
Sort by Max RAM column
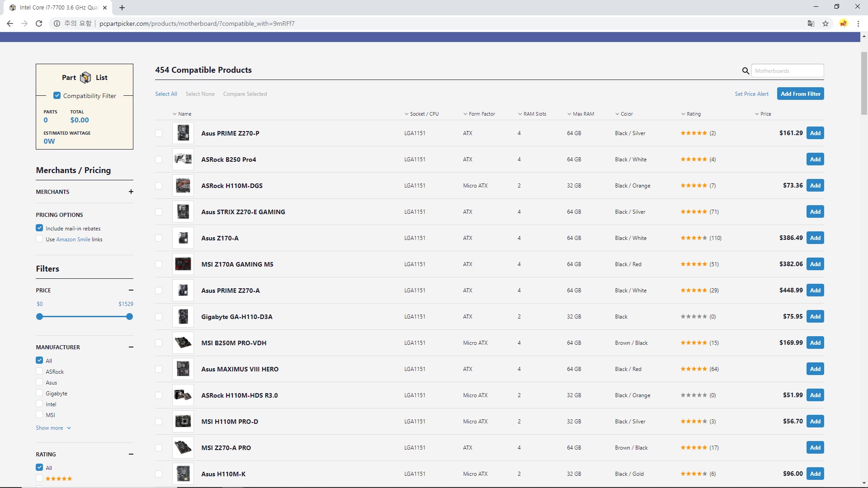click(580, 114)
